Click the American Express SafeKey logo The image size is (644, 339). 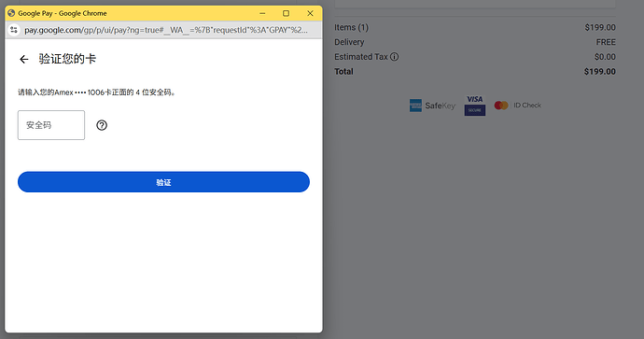click(x=432, y=106)
